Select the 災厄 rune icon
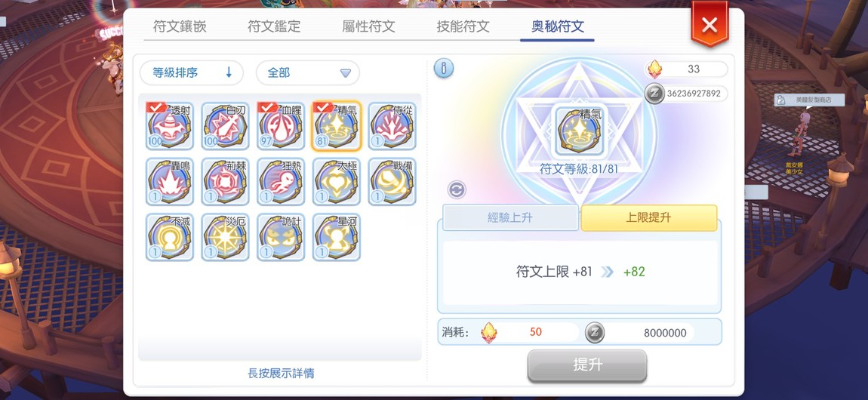The width and height of the screenshot is (868, 400). [x=226, y=237]
